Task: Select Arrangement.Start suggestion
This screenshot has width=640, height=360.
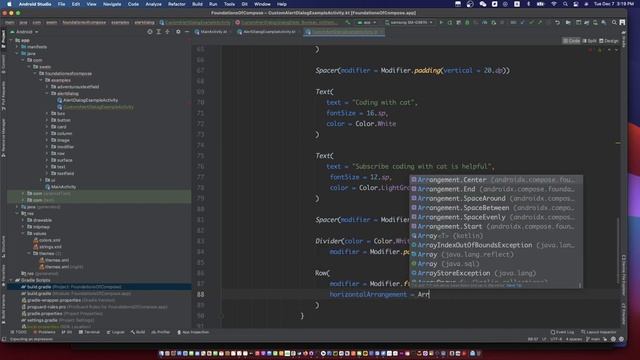Action: (x=496, y=227)
